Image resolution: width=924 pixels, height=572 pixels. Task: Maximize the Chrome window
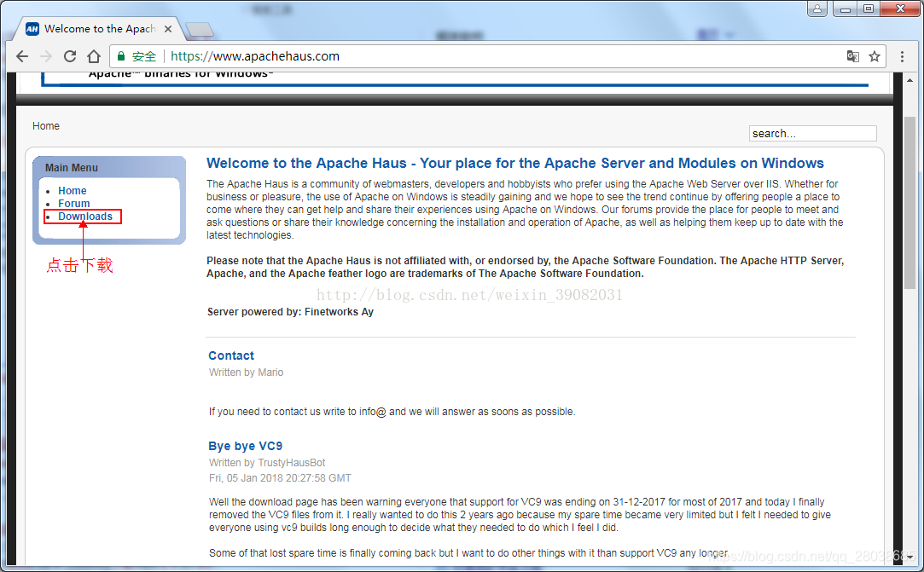pyautogui.click(x=868, y=9)
